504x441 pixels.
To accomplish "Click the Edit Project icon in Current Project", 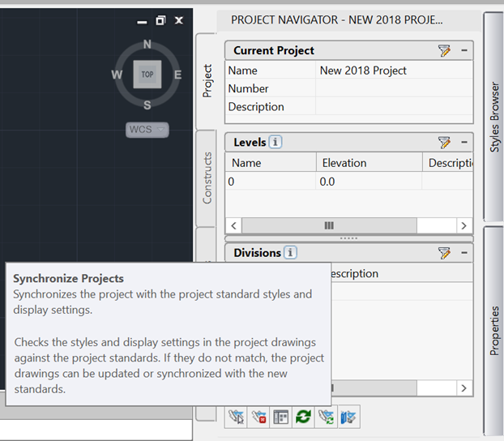I will click(x=444, y=51).
